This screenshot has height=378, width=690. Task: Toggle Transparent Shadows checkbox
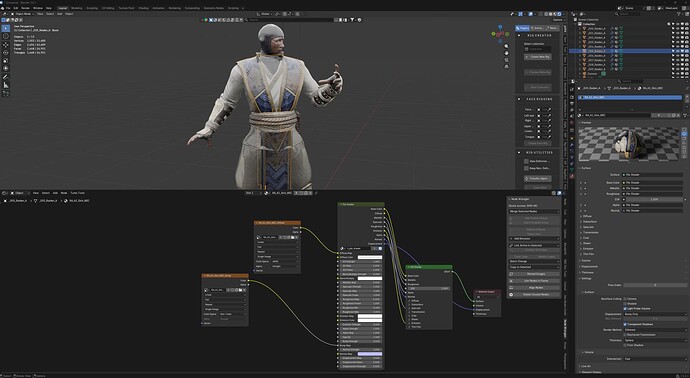tap(625, 324)
